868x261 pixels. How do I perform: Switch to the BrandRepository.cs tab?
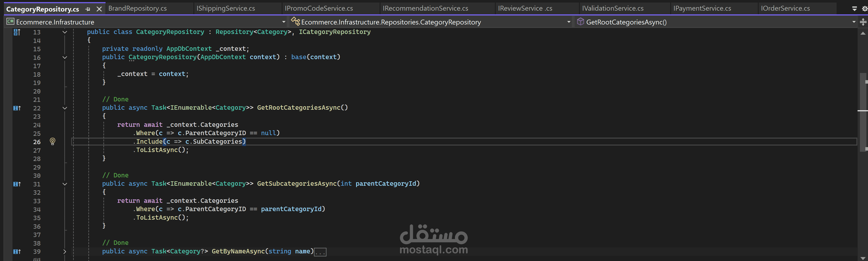pyautogui.click(x=137, y=8)
